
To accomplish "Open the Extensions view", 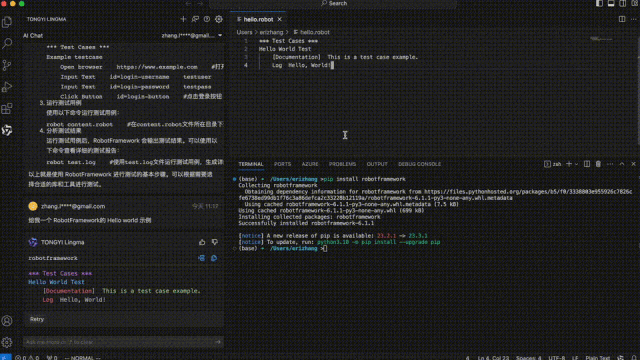I will click(x=7, y=109).
